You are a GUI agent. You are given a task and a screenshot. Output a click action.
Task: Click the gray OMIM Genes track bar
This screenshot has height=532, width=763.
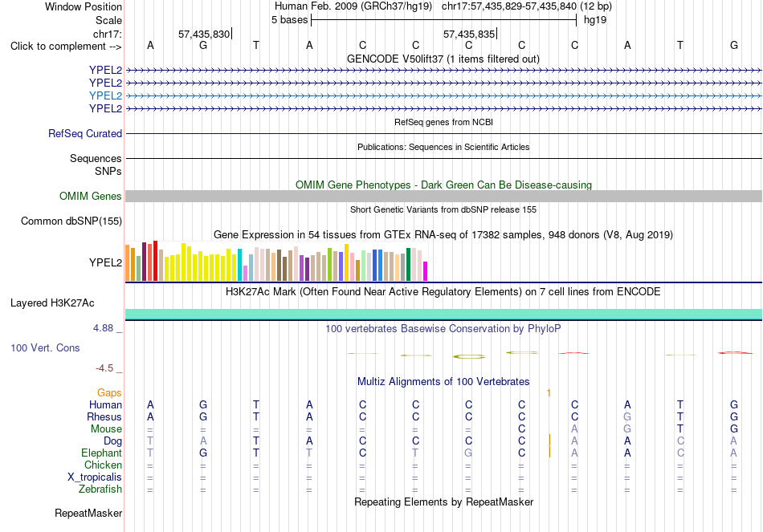tap(444, 196)
